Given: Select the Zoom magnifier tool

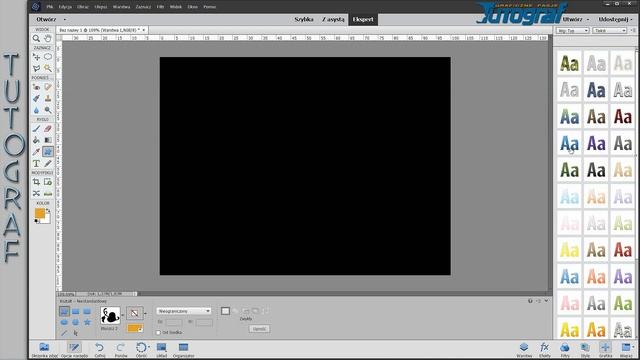Looking at the screenshot, I should (36, 38).
